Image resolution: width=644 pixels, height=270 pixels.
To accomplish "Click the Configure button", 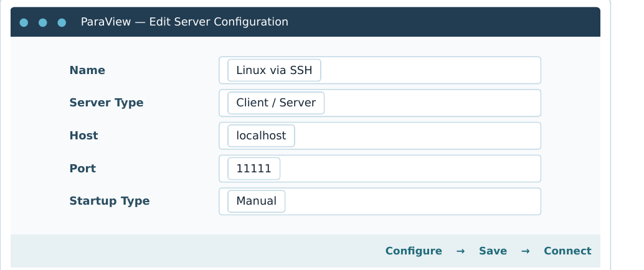I will click(414, 251).
